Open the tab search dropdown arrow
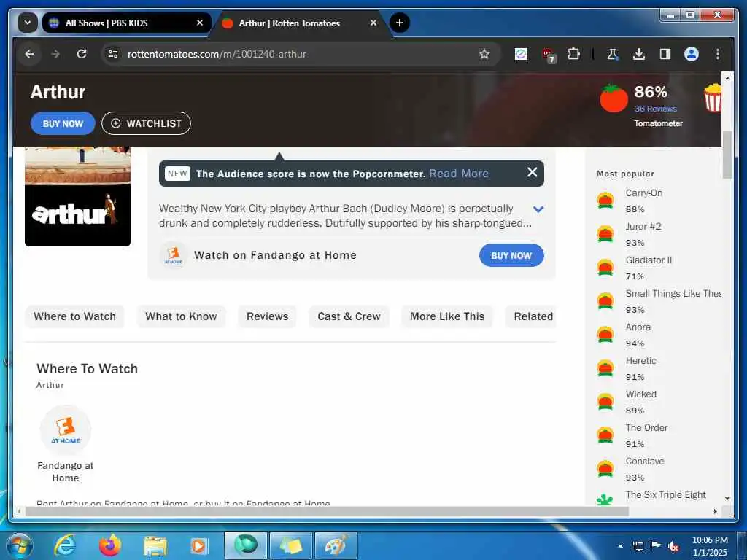The width and height of the screenshot is (747, 560). tap(28, 23)
